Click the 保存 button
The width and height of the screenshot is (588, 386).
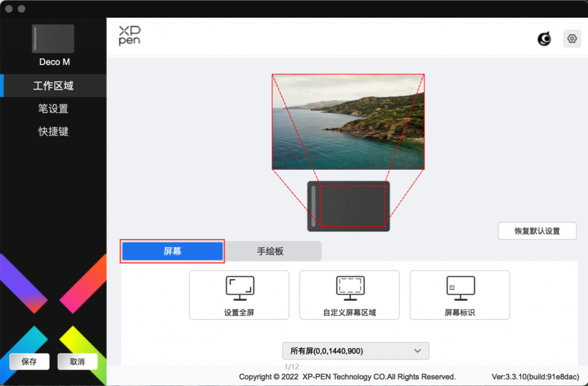[29, 361]
